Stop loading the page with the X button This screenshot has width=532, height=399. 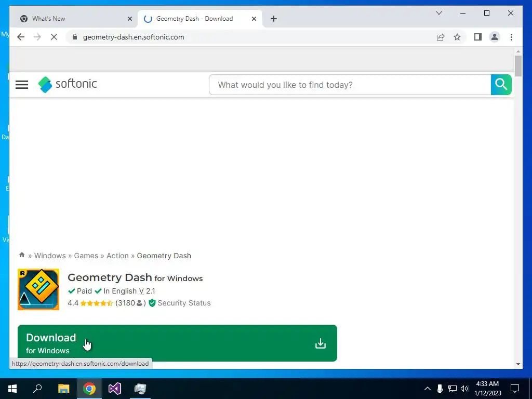pos(54,37)
